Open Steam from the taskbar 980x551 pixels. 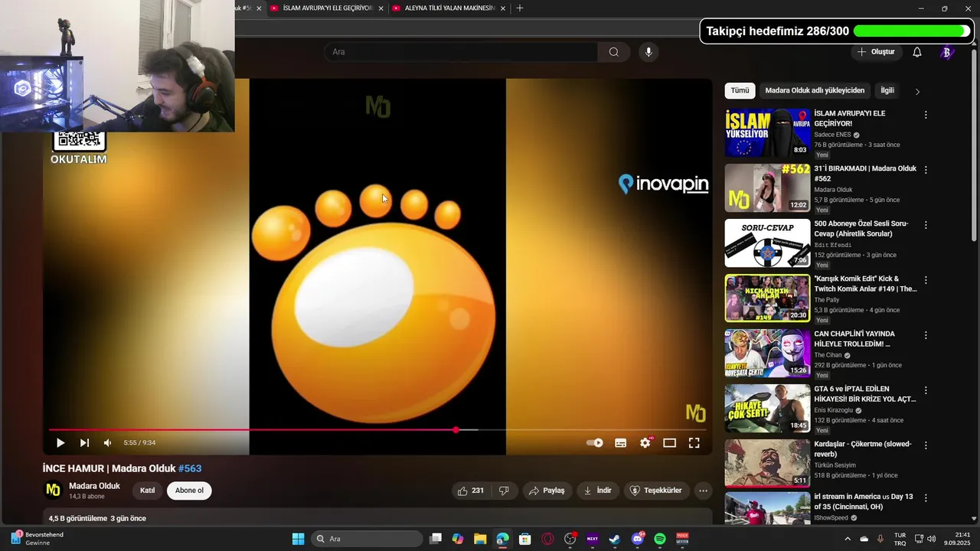tap(615, 539)
